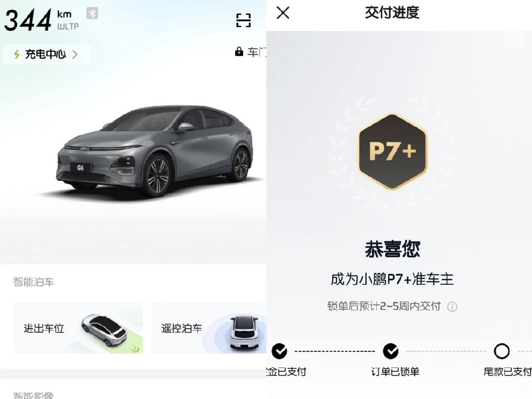Select the grey G6 car image
Screen dimensions: 532x399
click(155, 150)
